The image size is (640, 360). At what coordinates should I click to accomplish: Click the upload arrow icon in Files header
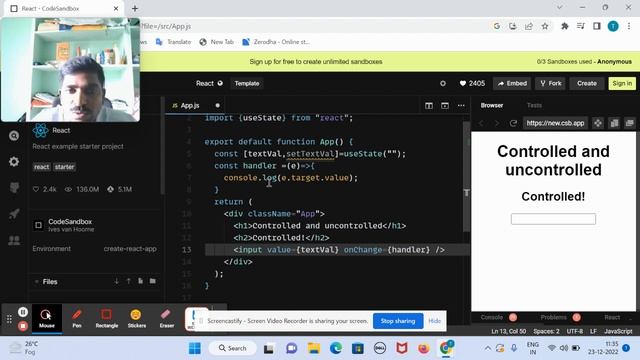pos(129,281)
